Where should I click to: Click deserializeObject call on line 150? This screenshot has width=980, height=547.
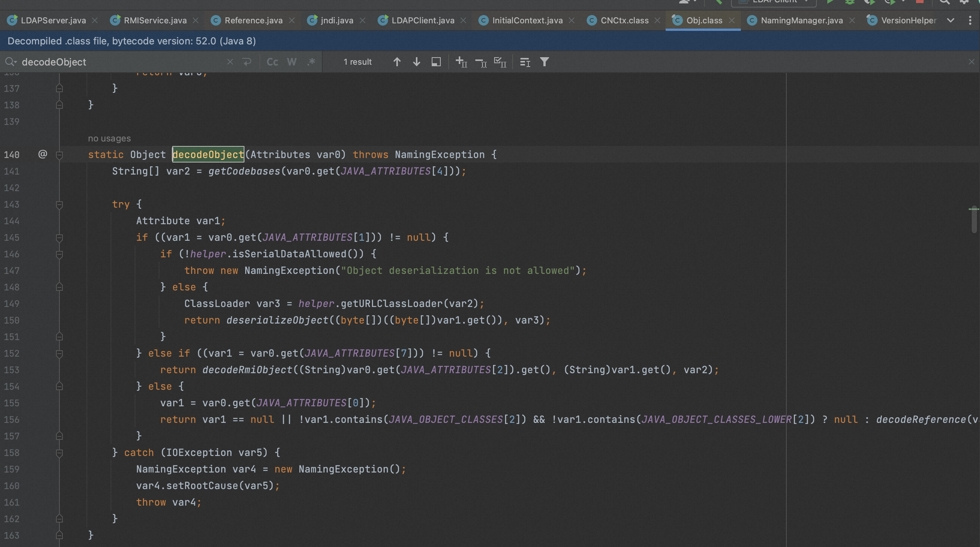coord(277,320)
